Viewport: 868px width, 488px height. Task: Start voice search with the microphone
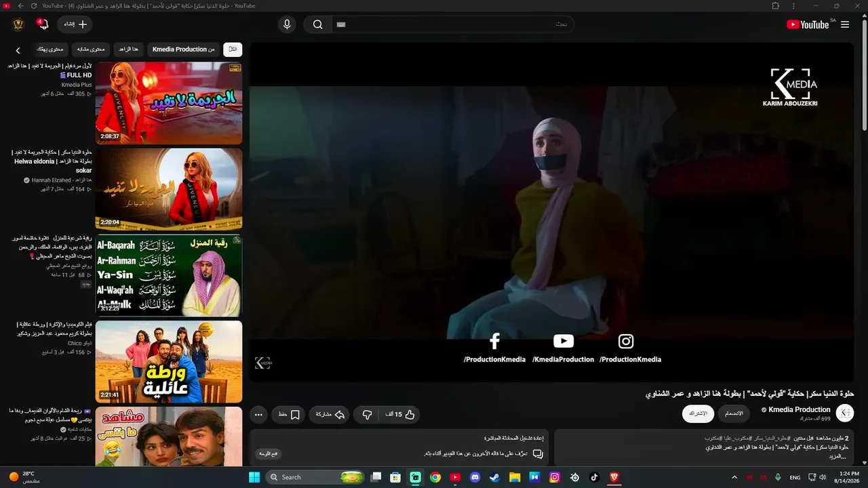click(287, 24)
